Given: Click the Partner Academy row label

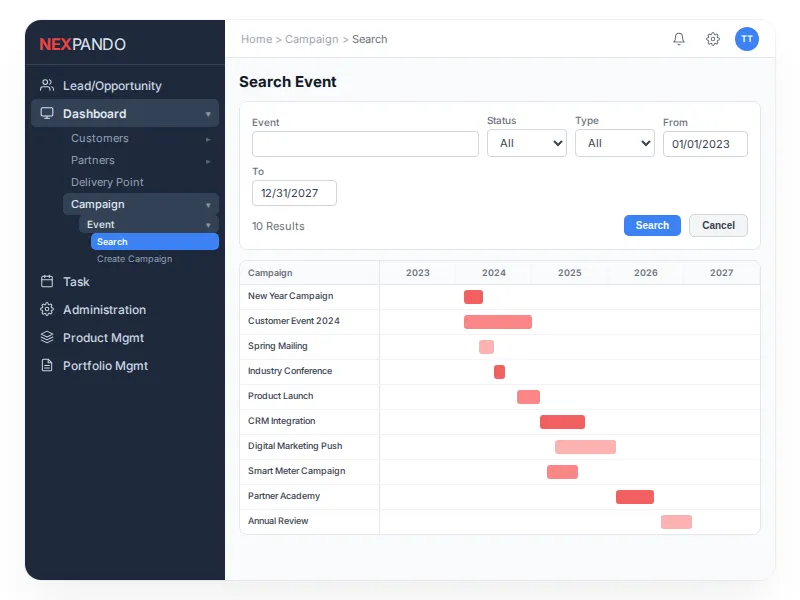Looking at the screenshot, I should (284, 496).
